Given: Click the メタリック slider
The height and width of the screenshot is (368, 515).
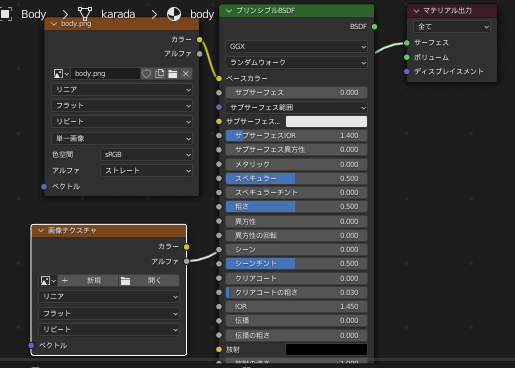Looking at the screenshot, I should tap(296, 165).
